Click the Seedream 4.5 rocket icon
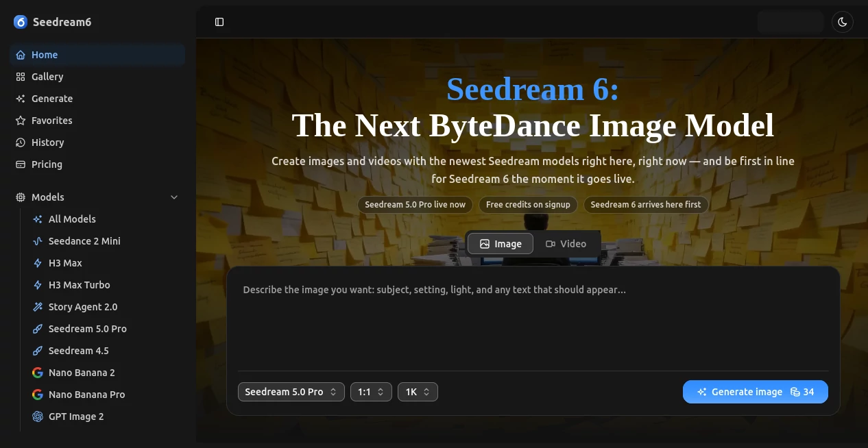 click(38, 351)
